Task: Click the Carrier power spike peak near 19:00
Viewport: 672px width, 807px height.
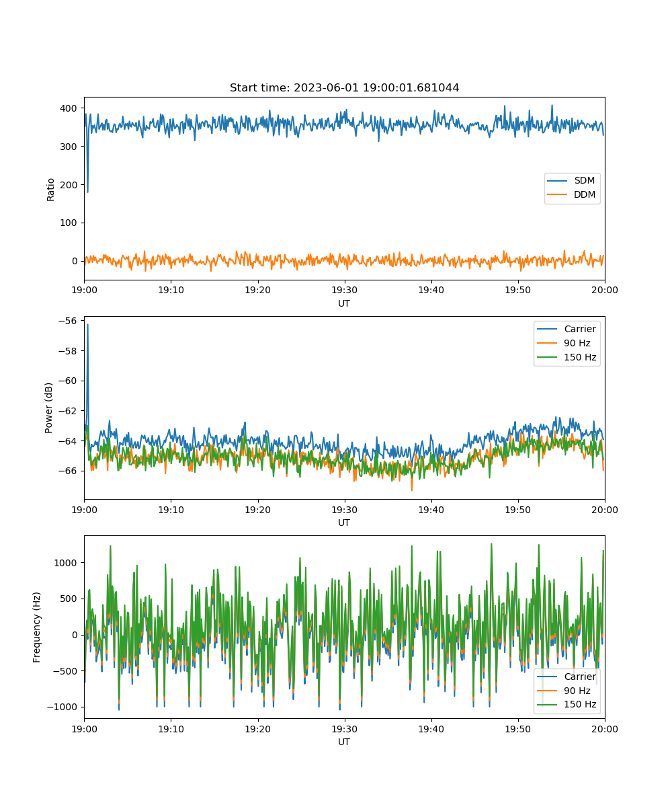Action: pyautogui.click(x=87, y=325)
